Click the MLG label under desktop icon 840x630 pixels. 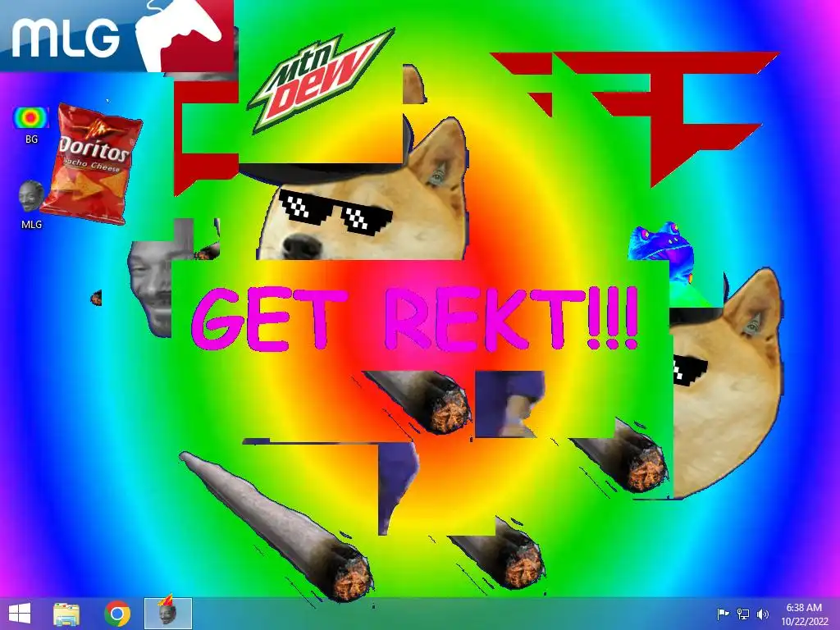pos(32,225)
